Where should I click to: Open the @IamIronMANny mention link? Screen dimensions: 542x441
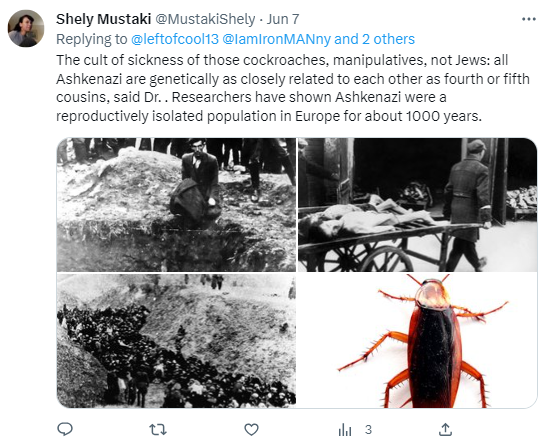[277, 39]
